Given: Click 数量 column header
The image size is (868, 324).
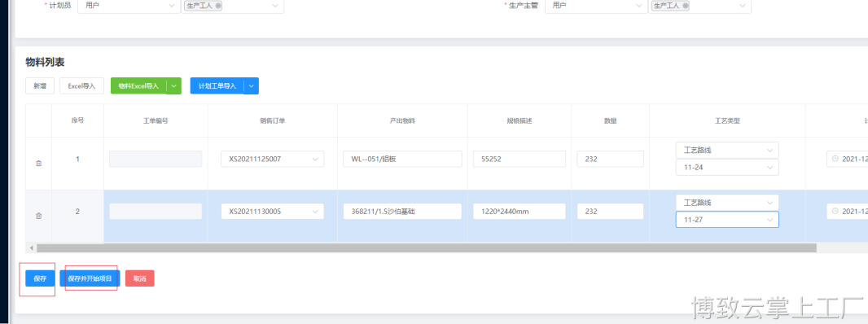Looking at the screenshot, I should 610,120.
